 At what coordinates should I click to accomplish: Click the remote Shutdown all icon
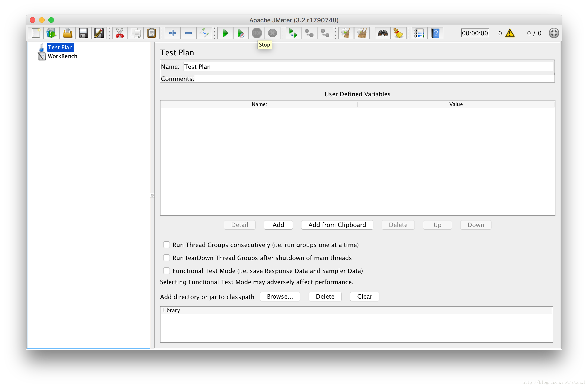point(325,33)
